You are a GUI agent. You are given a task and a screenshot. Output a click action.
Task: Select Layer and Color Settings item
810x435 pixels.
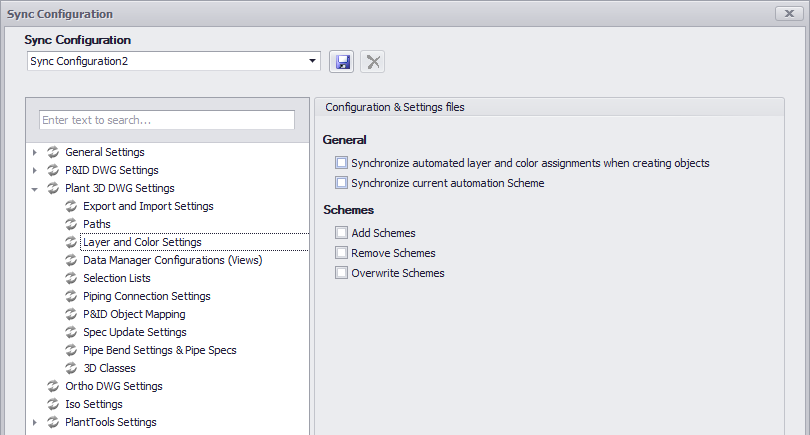point(142,242)
